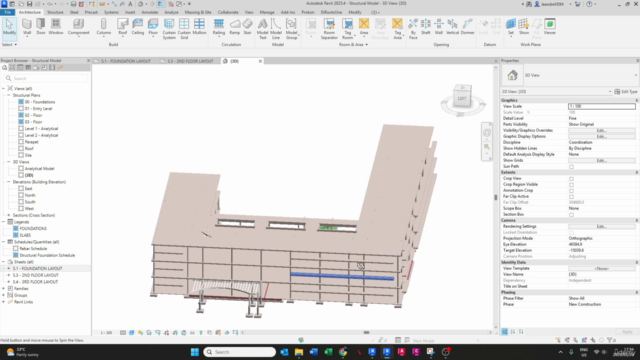
Task: Open the Structure ribbon tab
Action: [55, 12]
